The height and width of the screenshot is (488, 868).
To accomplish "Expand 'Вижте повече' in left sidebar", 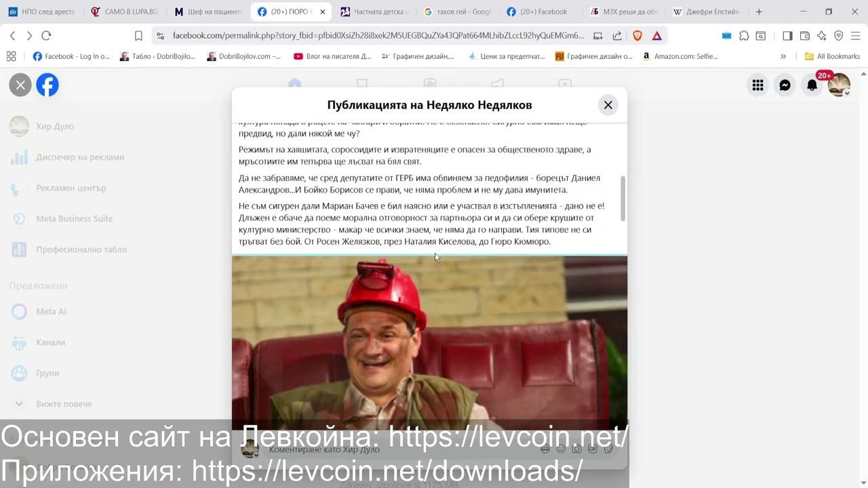I will 64,404.
